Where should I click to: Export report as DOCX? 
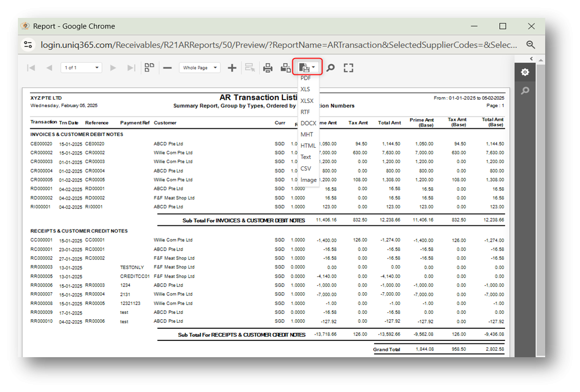coord(308,123)
